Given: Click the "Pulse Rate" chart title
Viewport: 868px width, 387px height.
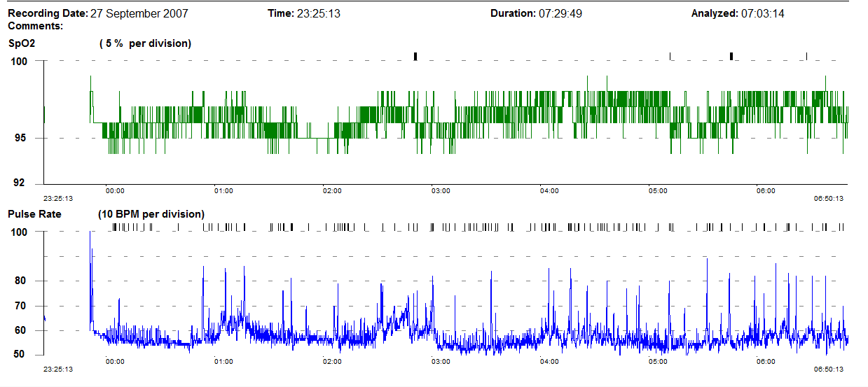Looking at the screenshot, I should click(34, 214).
